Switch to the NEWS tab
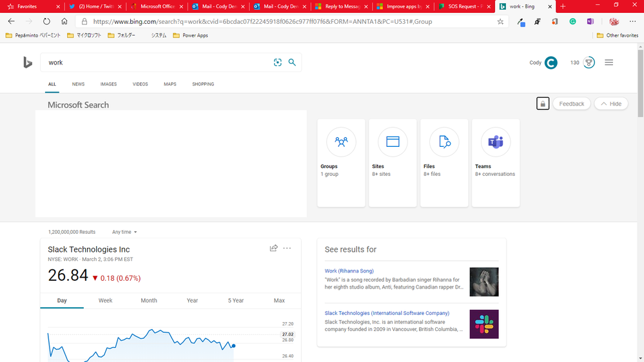Screen dimensions: 644x362 [78, 84]
